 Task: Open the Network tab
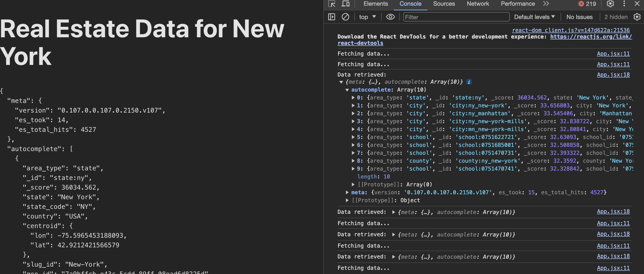(x=478, y=4)
